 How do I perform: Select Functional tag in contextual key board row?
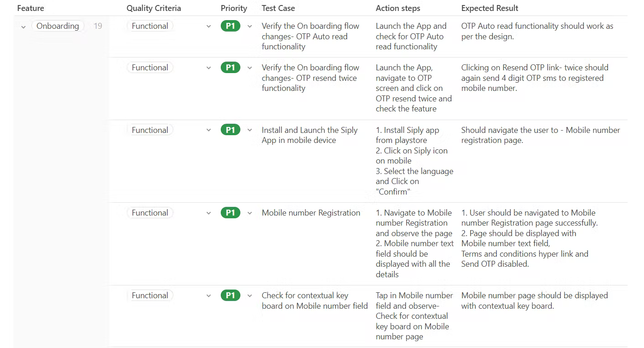coord(150,295)
